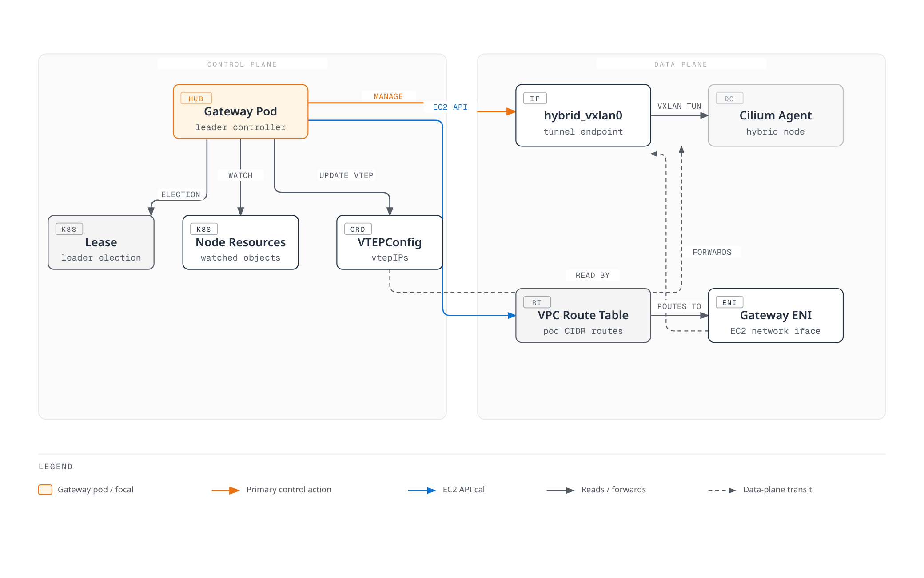
Task: Click the DC badge on Cilium Agent
Action: [x=729, y=99]
